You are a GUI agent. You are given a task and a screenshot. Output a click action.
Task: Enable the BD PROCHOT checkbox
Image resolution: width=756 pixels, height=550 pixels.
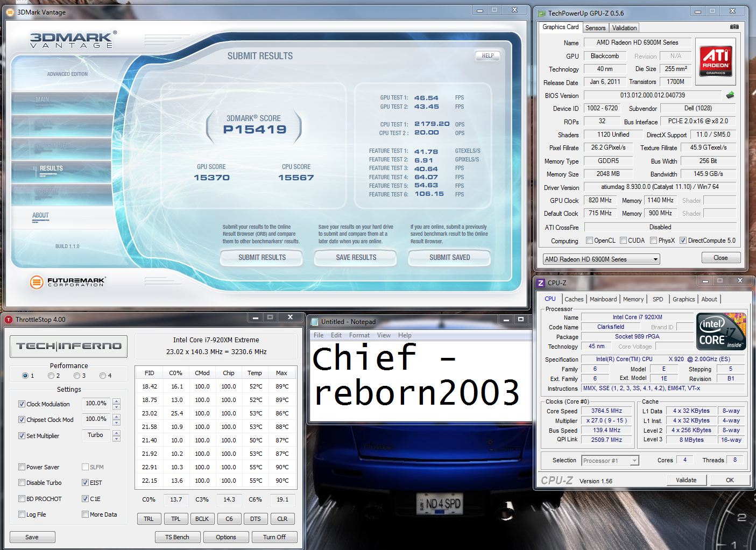[22, 498]
